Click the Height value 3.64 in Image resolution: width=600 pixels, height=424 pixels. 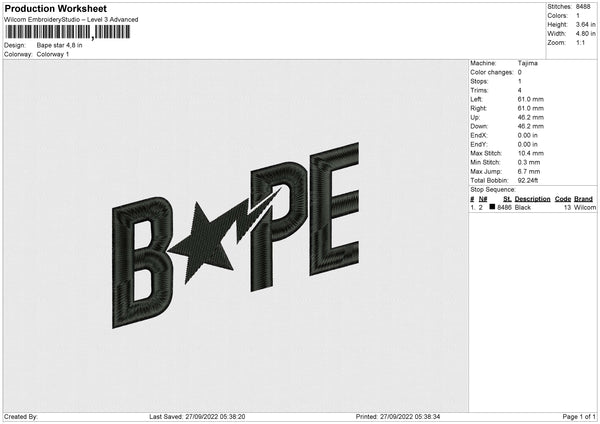coord(585,24)
